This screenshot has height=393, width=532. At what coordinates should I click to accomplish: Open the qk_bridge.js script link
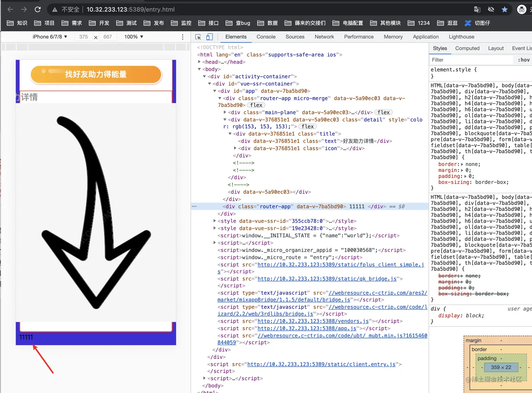327,279
